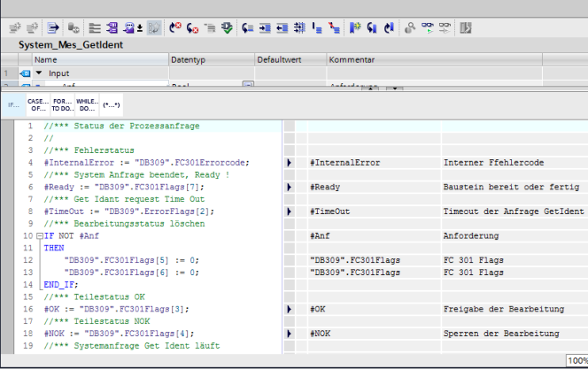Click the Kommentar column header
Image resolution: width=588 pixels, height=369 pixels.
click(352, 59)
